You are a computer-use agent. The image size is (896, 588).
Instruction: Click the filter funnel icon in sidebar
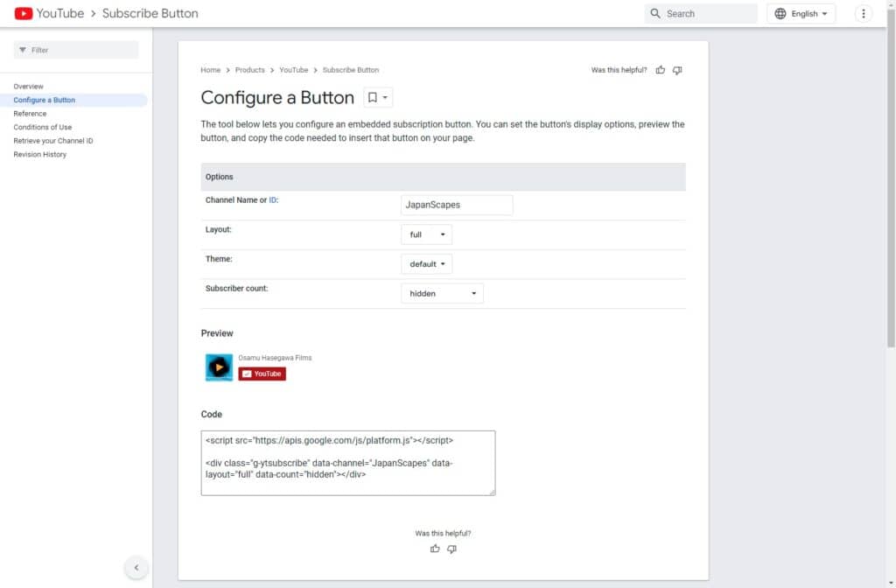pos(22,50)
